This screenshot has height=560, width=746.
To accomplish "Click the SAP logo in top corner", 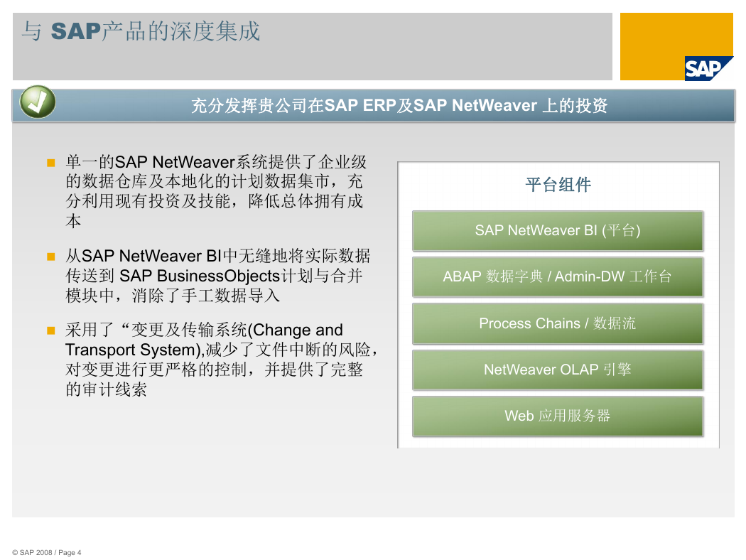I will point(708,68).
